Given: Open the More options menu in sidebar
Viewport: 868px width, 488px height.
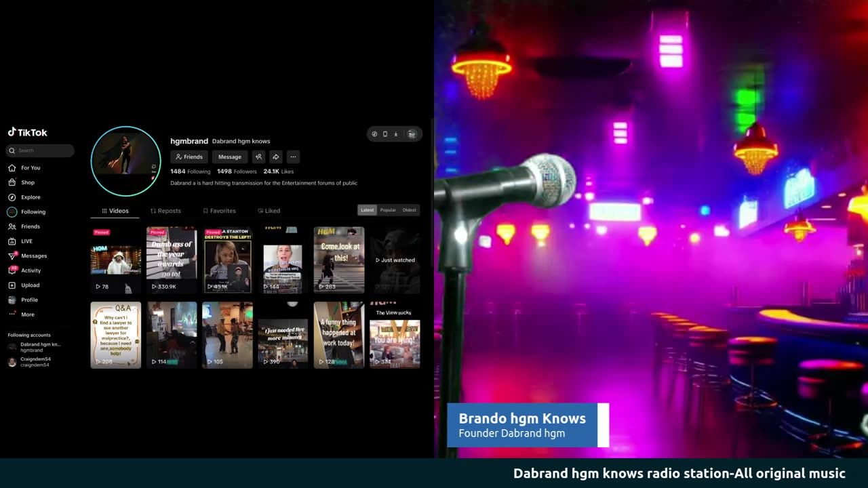Looking at the screenshot, I should click(x=27, y=314).
